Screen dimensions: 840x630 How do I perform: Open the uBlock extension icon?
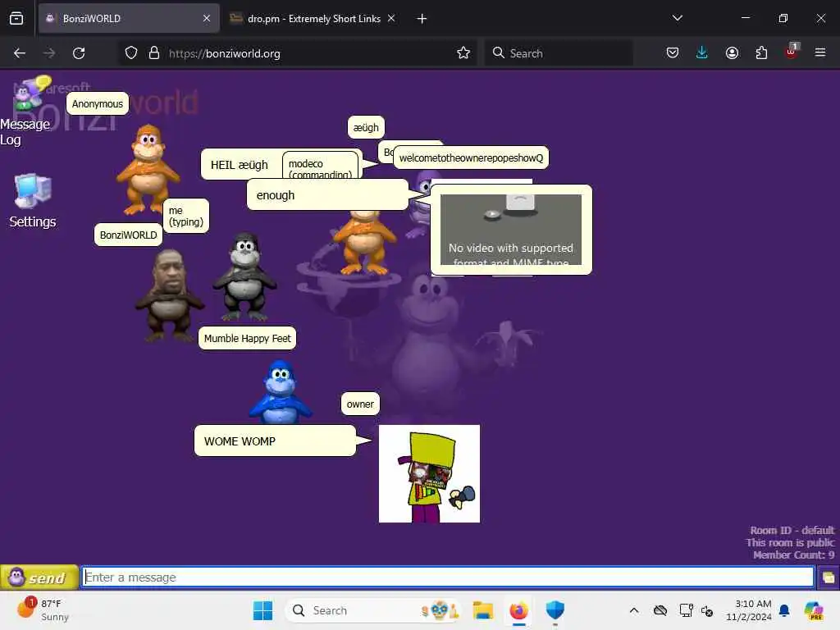click(792, 52)
